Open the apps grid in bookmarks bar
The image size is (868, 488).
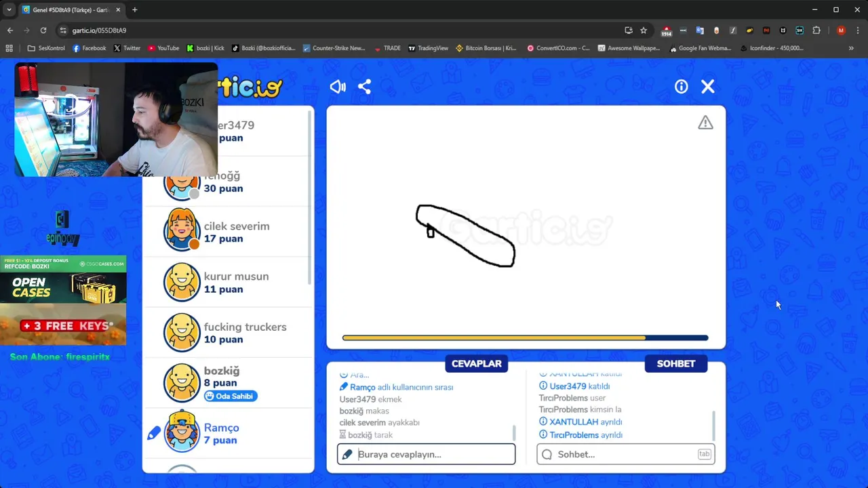click(9, 48)
